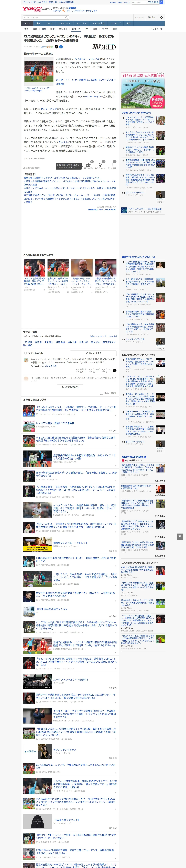Screen dimensions: 186x868
Task: Share article on X below the headline
Action: coord(56,47)
